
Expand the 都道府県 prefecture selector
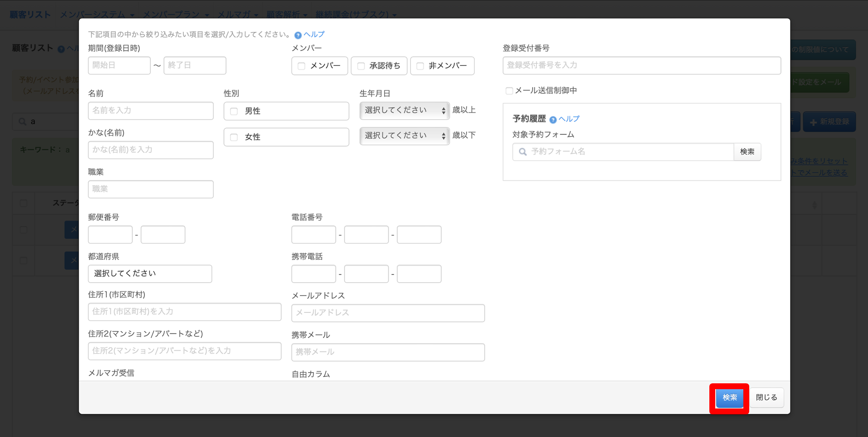click(x=150, y=274)
